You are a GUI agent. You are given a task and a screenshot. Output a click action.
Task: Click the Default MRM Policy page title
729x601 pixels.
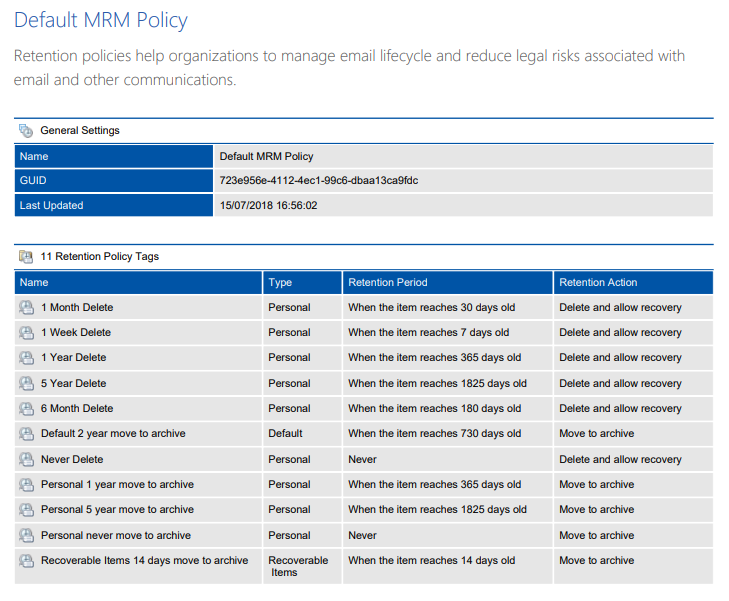101,20
